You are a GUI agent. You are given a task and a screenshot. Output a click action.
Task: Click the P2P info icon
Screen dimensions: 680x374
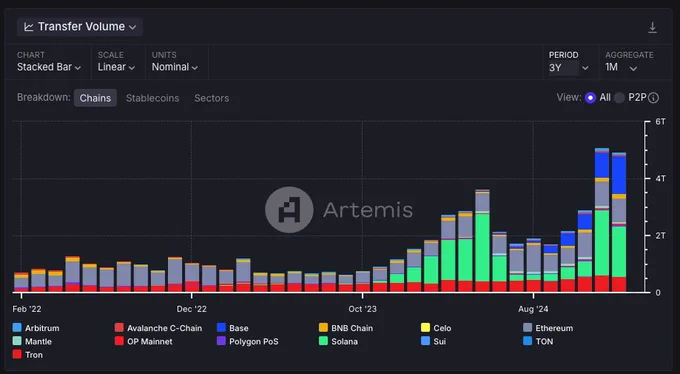point(654,98)
